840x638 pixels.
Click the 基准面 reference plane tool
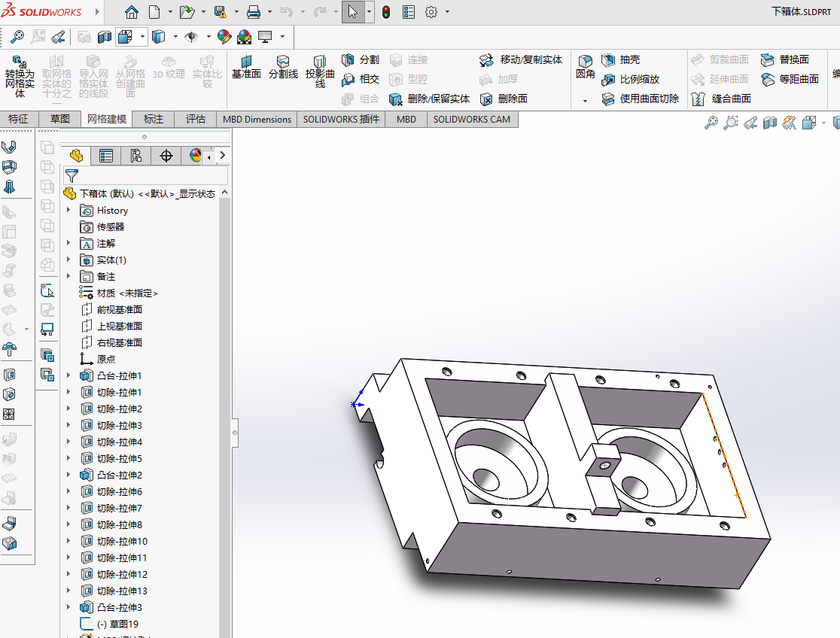[x=246, y=68]
